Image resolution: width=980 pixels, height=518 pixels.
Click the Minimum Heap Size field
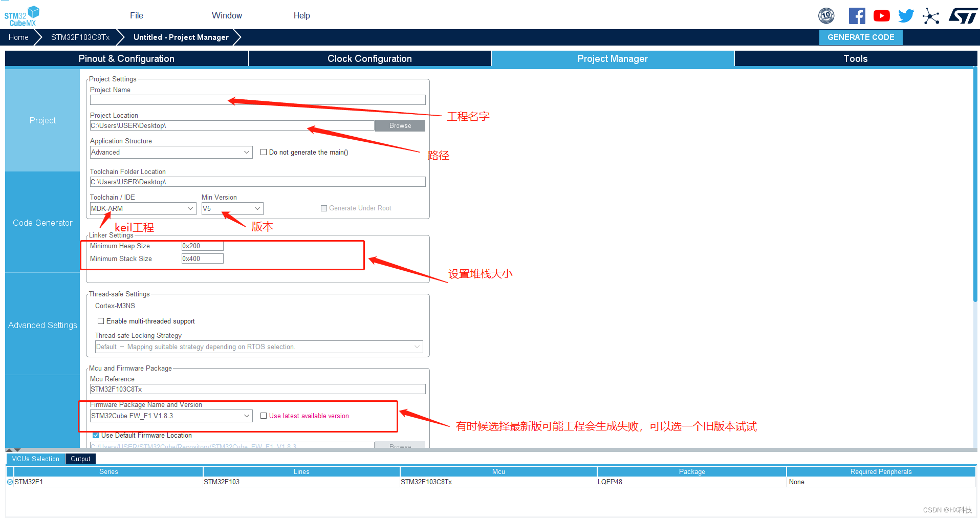(x=203, y=246)
